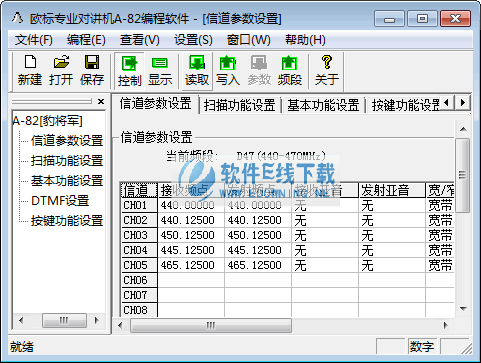Viewport: 481px width, 363px height.
Task: Click the vertical scrollbar down arrow
Action: click(463, 309)
